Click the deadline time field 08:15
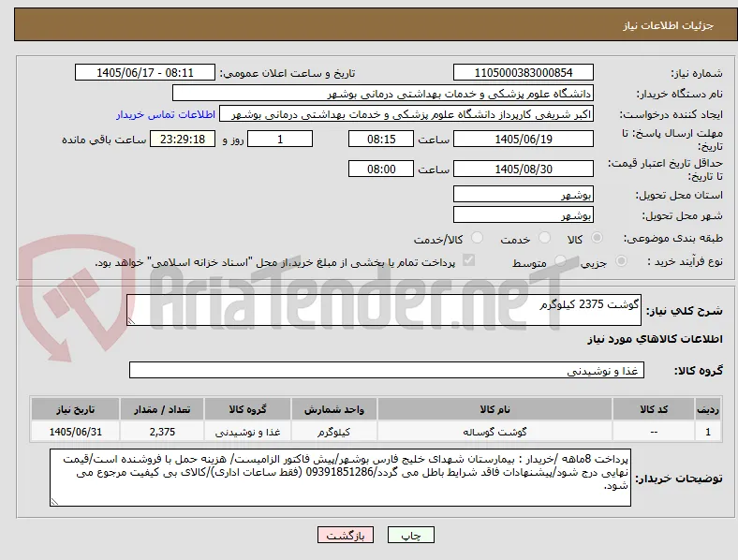 point(381,139)
